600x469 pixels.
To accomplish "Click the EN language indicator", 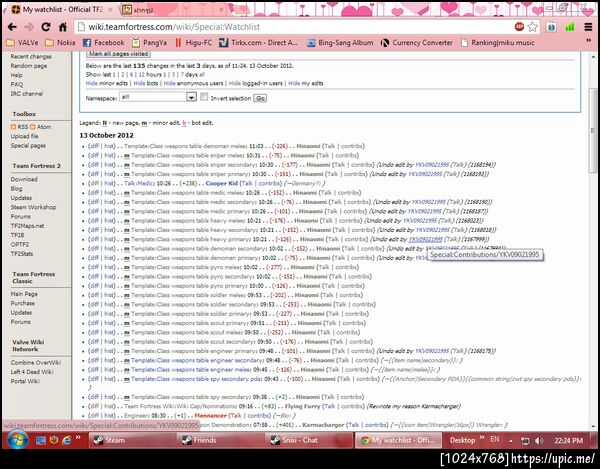I will pyautogui.click(x=495, y=439).
